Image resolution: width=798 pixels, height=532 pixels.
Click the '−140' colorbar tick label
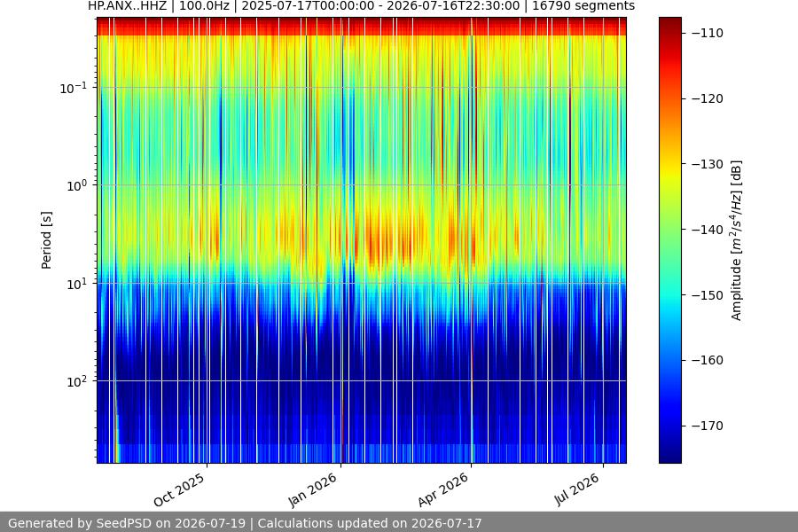tap(708, 230)
